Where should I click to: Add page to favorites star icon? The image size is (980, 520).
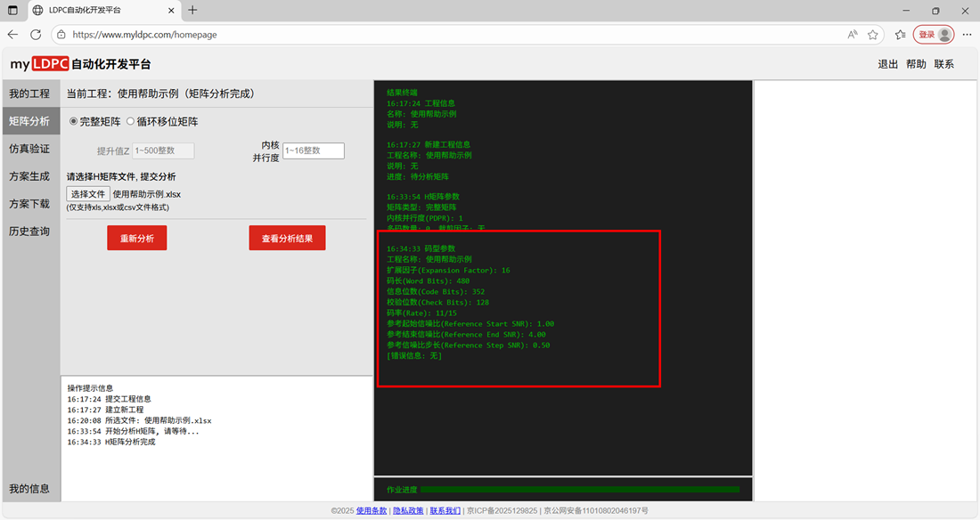[873, 35]
